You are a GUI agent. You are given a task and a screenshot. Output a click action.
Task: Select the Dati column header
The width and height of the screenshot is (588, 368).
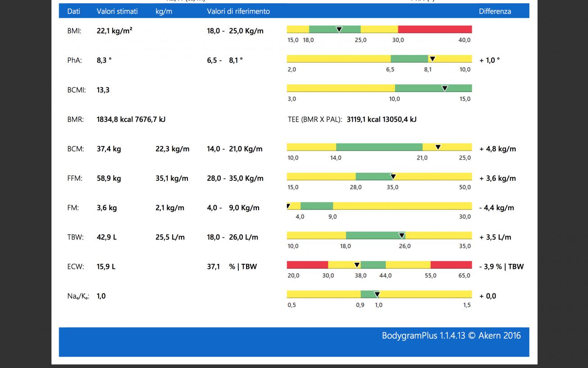coord(73,11)
